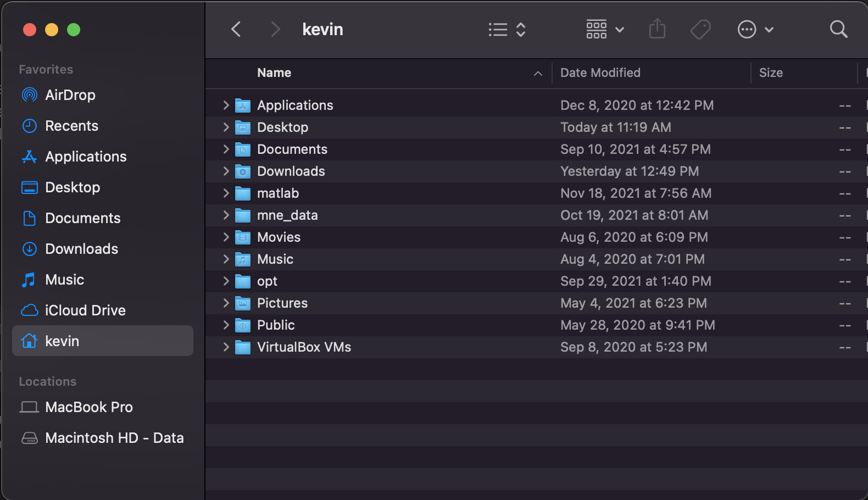The image size is (868, 500).
Task: Select the Desktop folder icon in list
Action: 243,127
